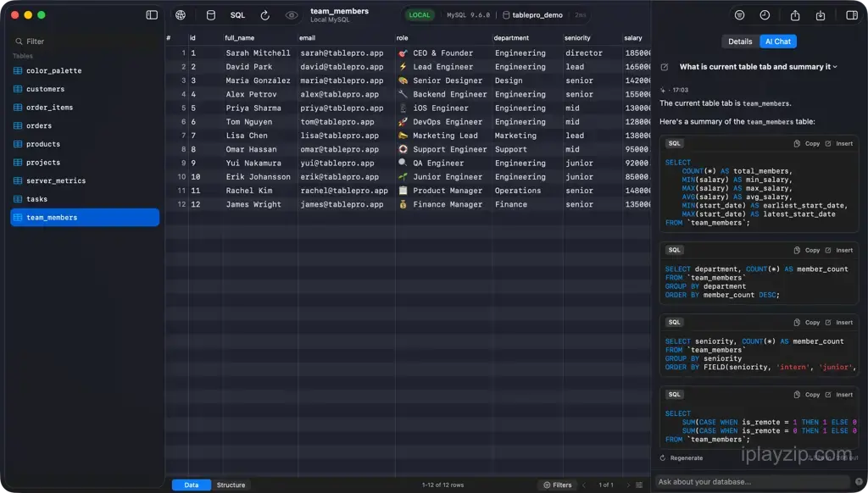Select the Marketing department cell

[x=527, y=136]
